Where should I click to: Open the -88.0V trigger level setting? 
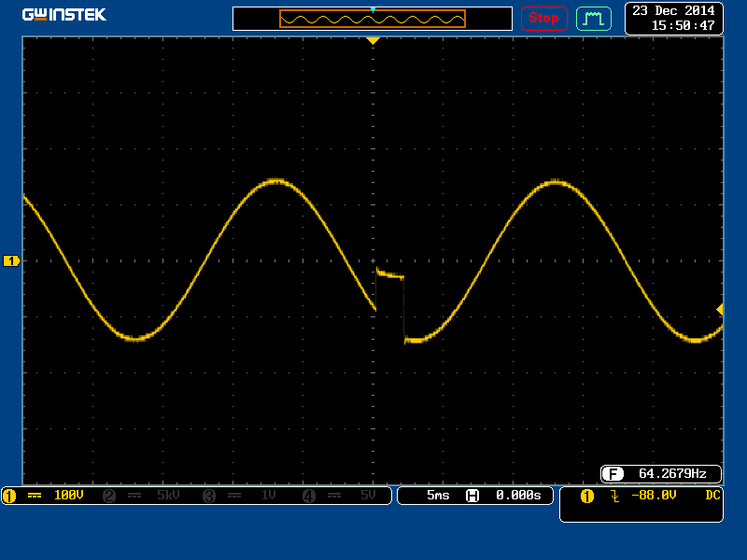tap(654, 496)
